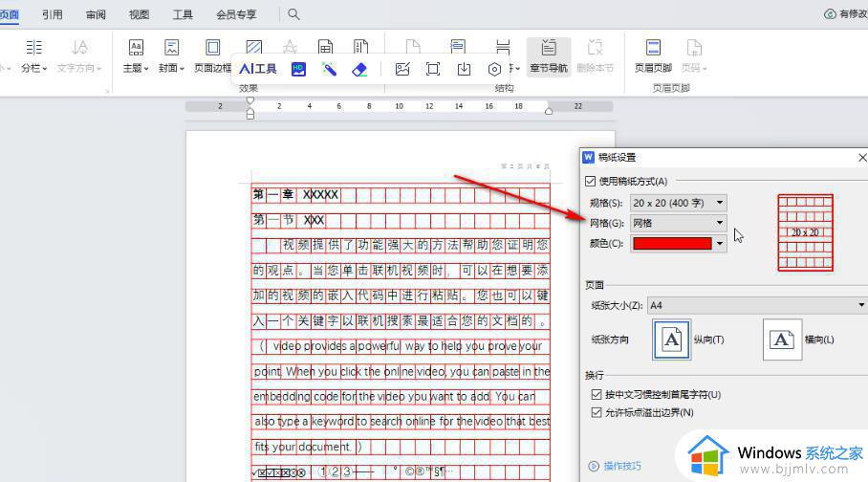Open the 网格 grid type dropdown
This screenshot has width=868, height=482.
point(679,223)
